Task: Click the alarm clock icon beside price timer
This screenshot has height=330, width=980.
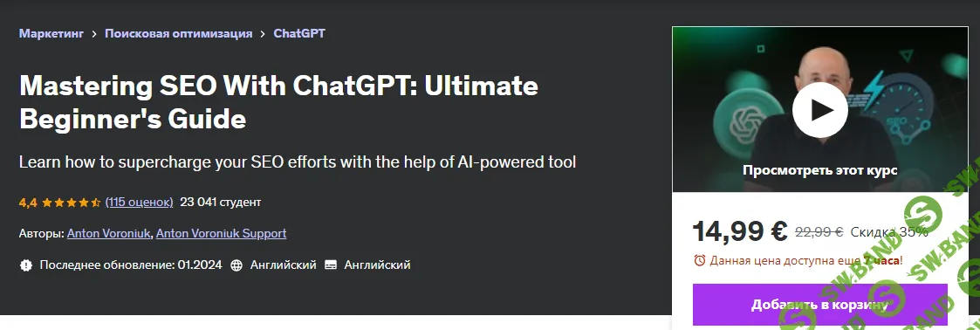Action: point(700,260)
